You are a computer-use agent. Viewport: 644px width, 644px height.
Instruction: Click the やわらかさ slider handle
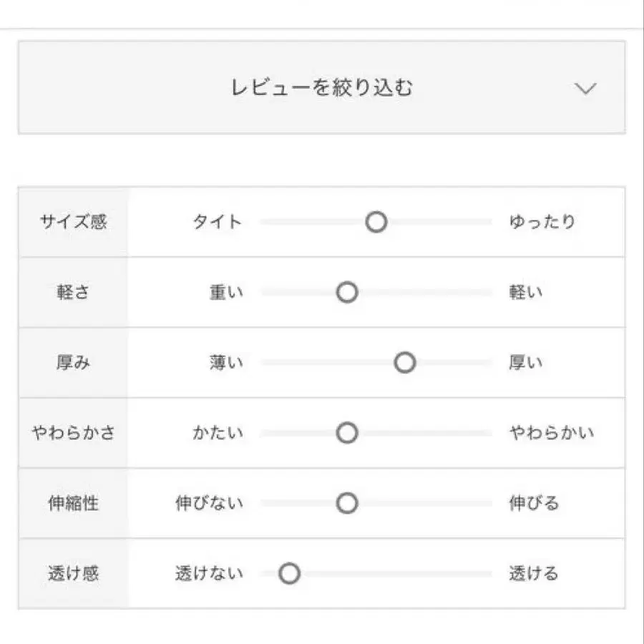[346, 433]
